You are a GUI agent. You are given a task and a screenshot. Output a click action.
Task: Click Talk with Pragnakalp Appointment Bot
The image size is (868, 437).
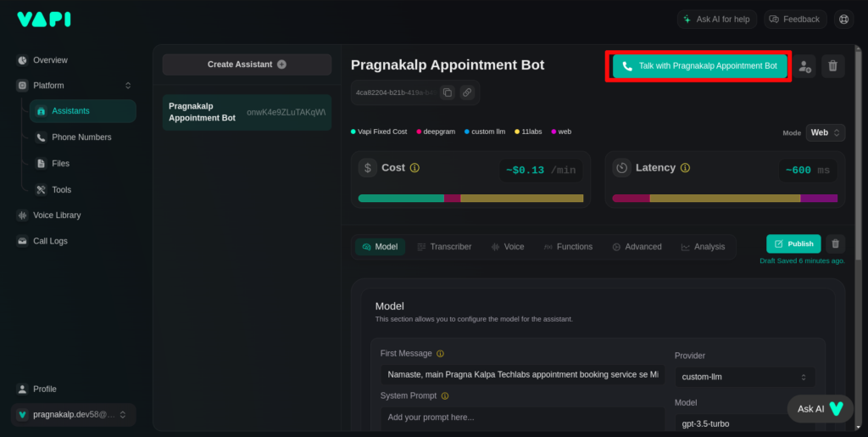coord(699,65)
